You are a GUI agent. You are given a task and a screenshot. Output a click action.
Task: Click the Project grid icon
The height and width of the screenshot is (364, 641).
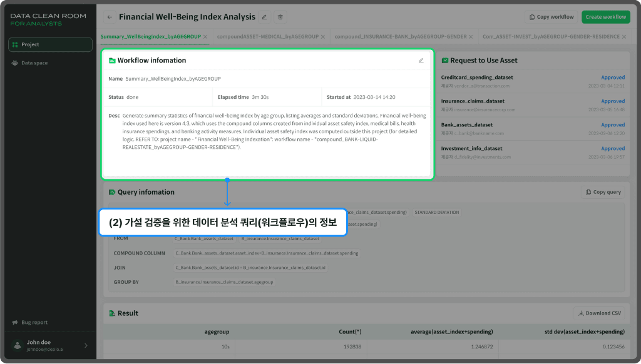point(15,44)
